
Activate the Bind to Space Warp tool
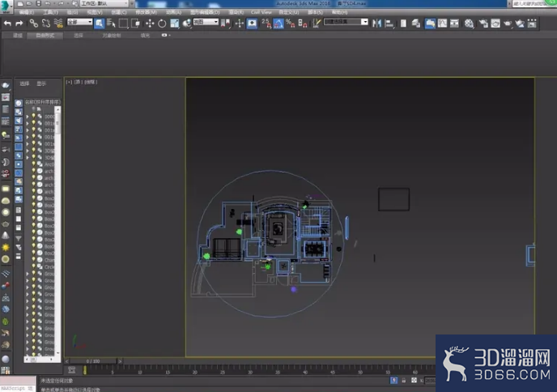click(x=58, y=23)
